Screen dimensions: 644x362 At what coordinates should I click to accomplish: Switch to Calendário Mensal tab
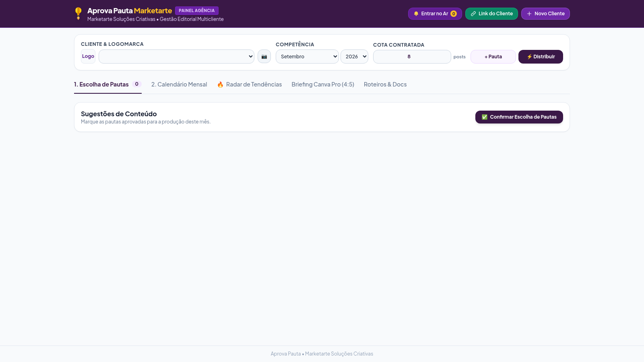[179, 84]
